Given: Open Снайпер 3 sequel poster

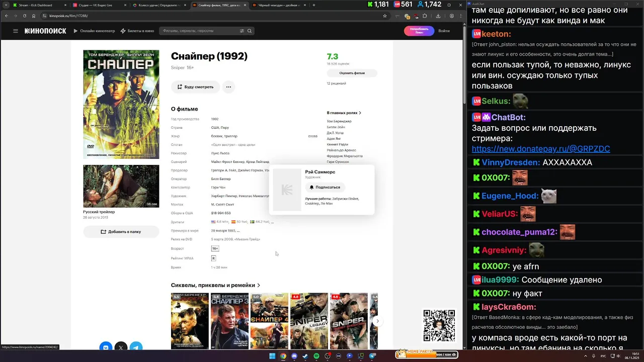Looking at the screenshot, I should point(229,321).
